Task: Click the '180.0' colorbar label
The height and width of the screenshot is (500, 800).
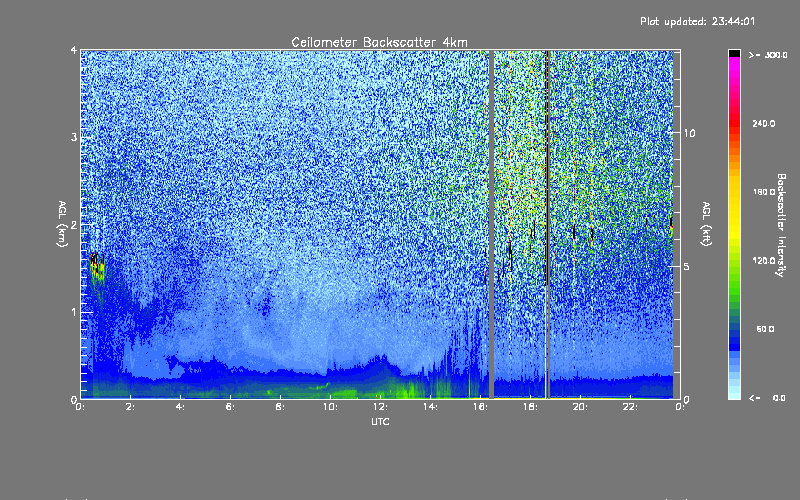Action: tap(764, 192)
